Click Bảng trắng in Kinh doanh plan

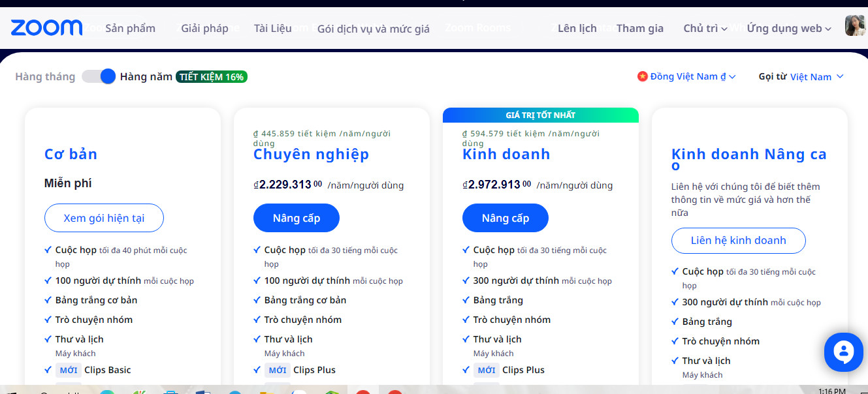click(x=498, y=300)
